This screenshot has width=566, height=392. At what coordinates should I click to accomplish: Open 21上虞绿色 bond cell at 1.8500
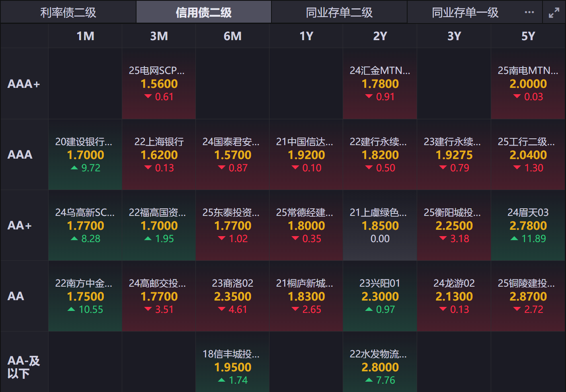(x=380, y=225)
